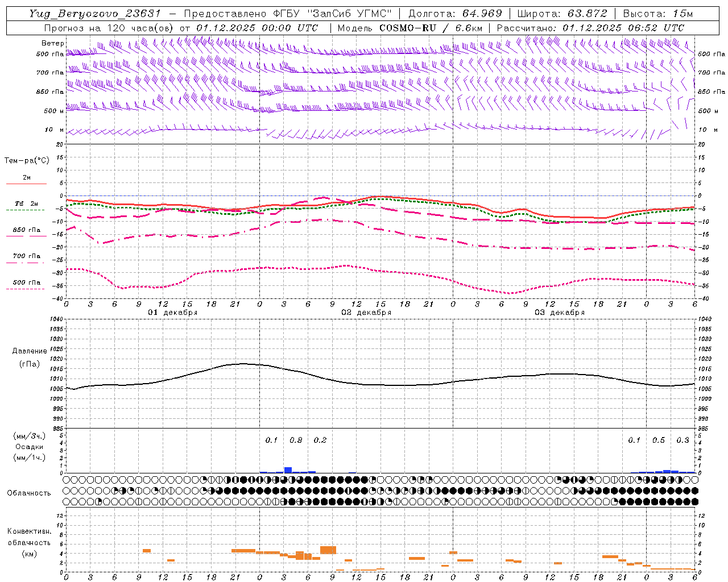Click the Осадки panel label

(30, 447)
